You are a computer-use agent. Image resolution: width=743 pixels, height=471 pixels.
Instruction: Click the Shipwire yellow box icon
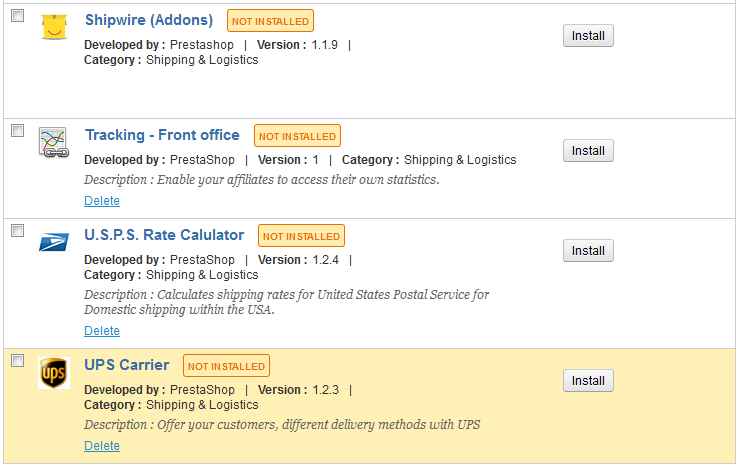click(53, 27)
